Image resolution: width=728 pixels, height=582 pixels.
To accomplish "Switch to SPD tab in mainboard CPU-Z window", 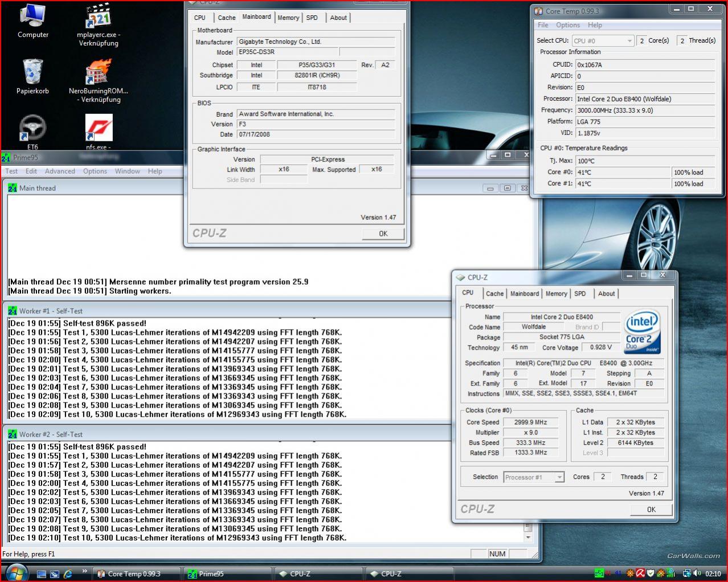I will pos(312,18).
